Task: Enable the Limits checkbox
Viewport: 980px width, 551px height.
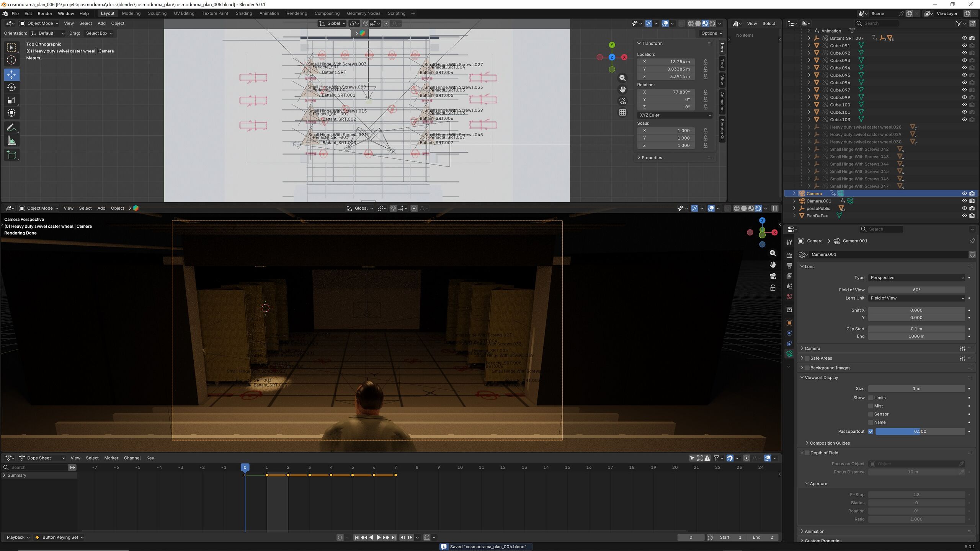Action: (871, 398)
